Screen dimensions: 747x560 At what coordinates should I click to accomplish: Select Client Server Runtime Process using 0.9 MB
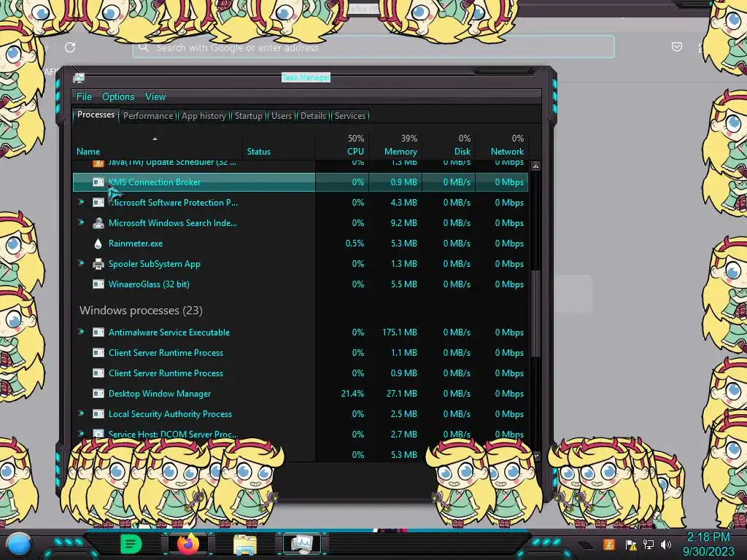[x=300, y=373]
